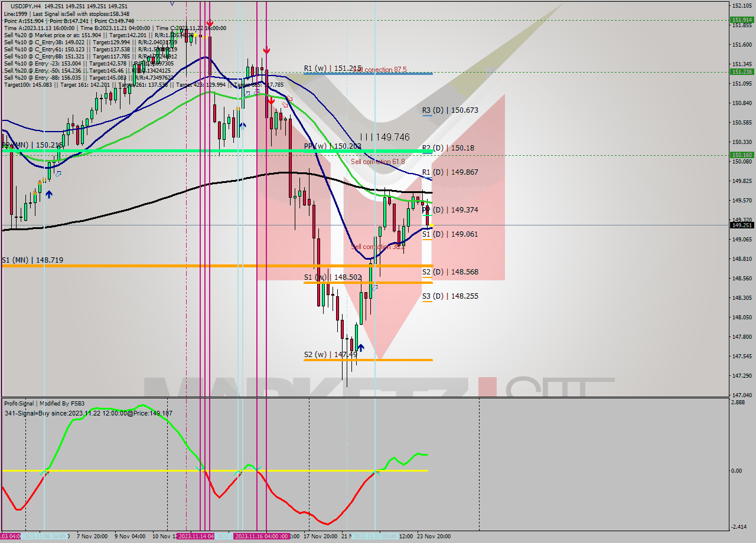Viewport: 756px width, 543px height.
Task: Click the second red down arrow below R1 weekly
Action: pyautogui.click(x=271, y=100)
